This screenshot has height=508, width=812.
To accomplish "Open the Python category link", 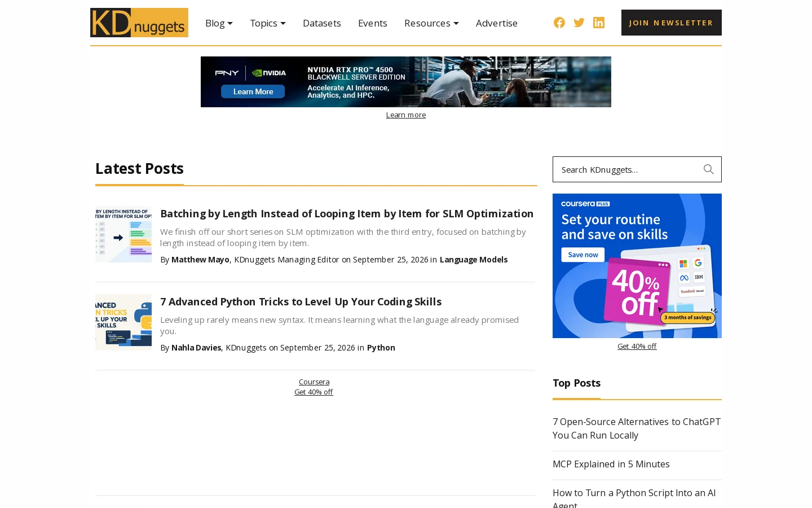I will pyautogui.click(x=381, y=348).
